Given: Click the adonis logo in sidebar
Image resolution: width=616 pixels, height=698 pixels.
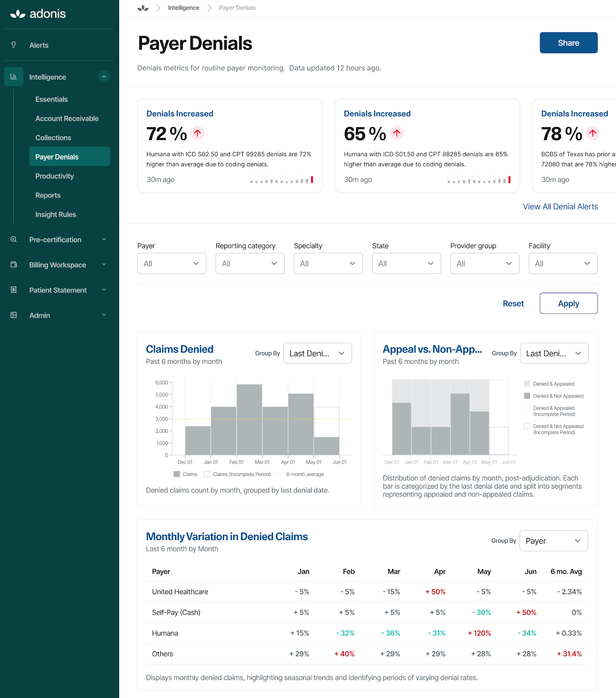Looking at the screenshot, I should click(x=38, y=14).
